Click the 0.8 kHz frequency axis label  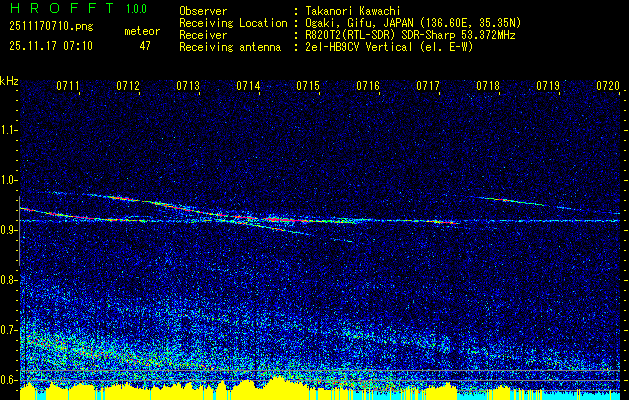[8, 280]
